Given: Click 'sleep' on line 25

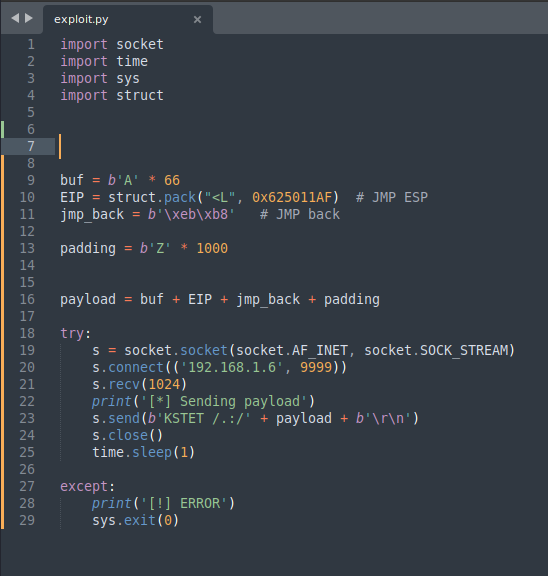Looking at the screenshot, I should click(152, 453).
